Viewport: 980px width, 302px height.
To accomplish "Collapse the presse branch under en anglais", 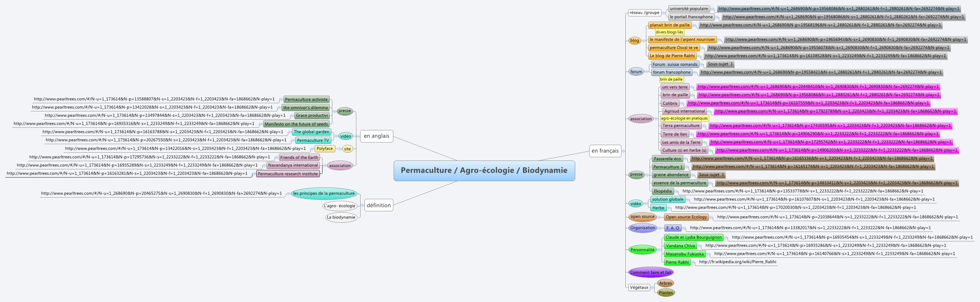I will coord(335,111).
